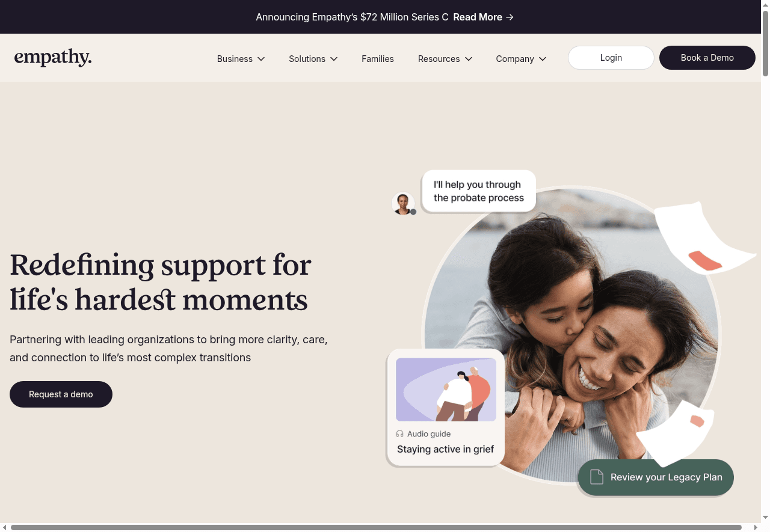Image resolution: width=770 pixels, height=532 pixels.
Task: Click the Login button
Action: [611, 58]
